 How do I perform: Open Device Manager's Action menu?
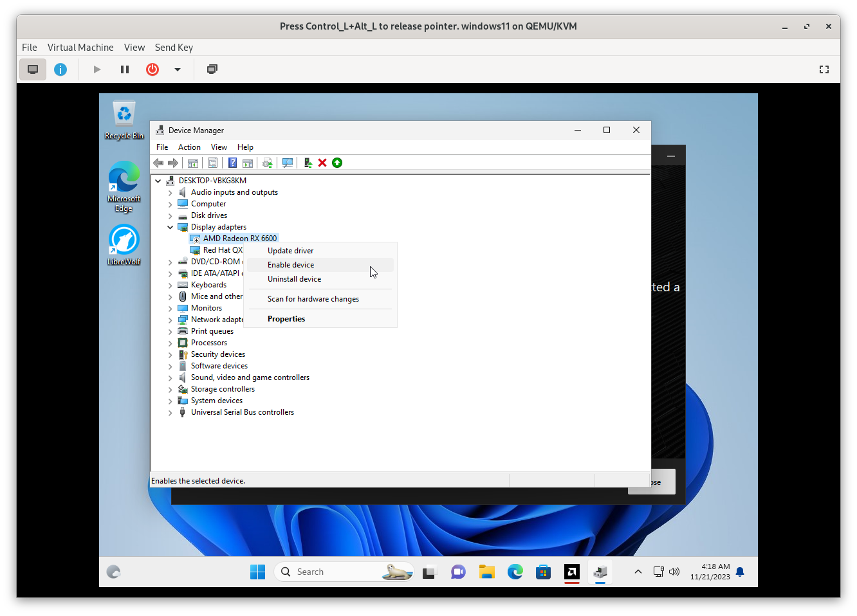coord(189,147)
